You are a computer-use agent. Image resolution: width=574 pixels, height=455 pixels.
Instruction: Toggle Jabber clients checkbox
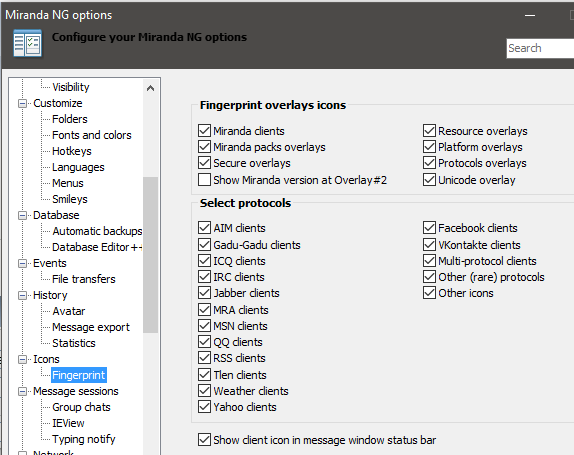(x=204, y=293)
